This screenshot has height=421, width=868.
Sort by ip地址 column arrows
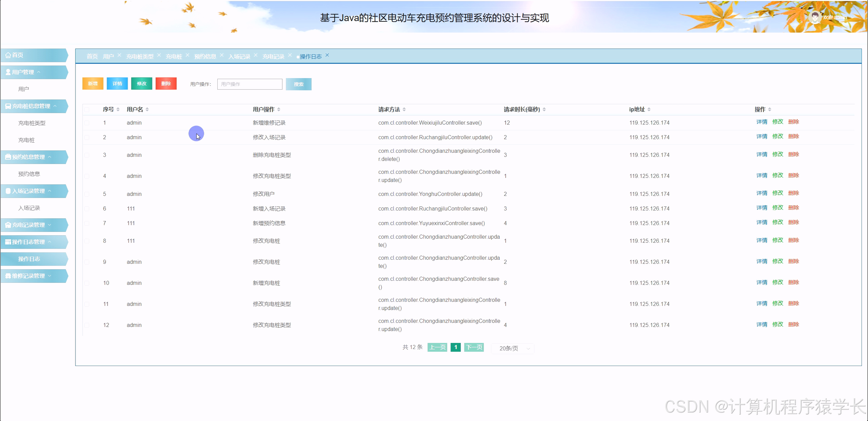[649, 109]
